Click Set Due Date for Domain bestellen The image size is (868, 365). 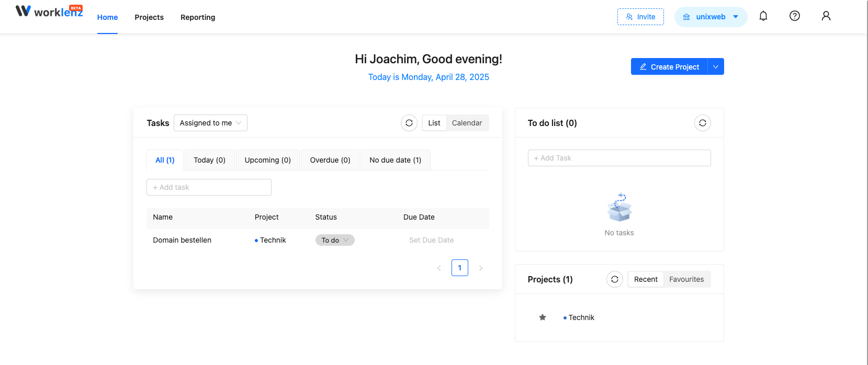[431, 240]
